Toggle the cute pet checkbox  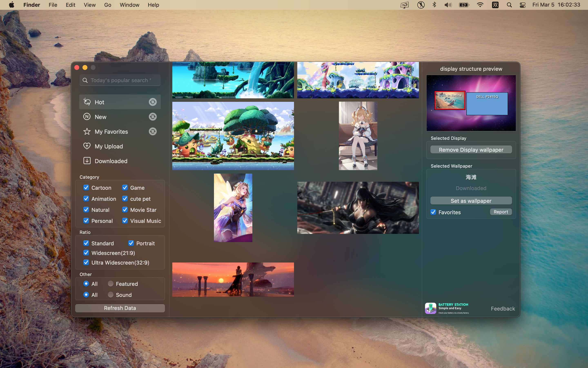[125, 199]
